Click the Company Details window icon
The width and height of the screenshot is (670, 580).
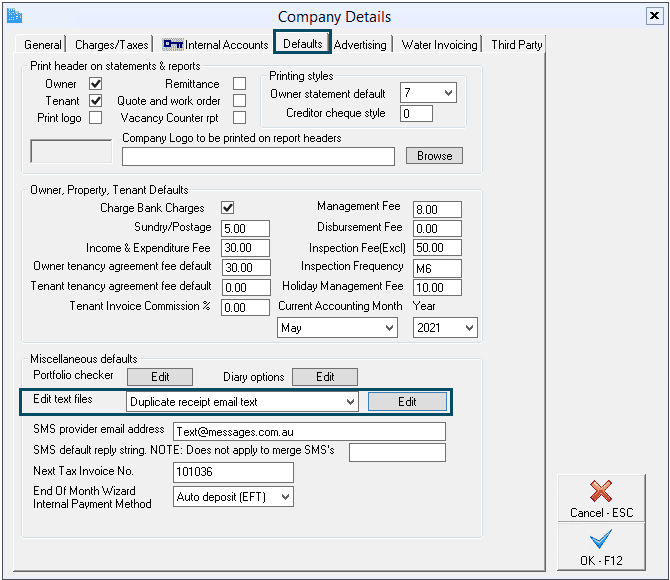[15, 16]
